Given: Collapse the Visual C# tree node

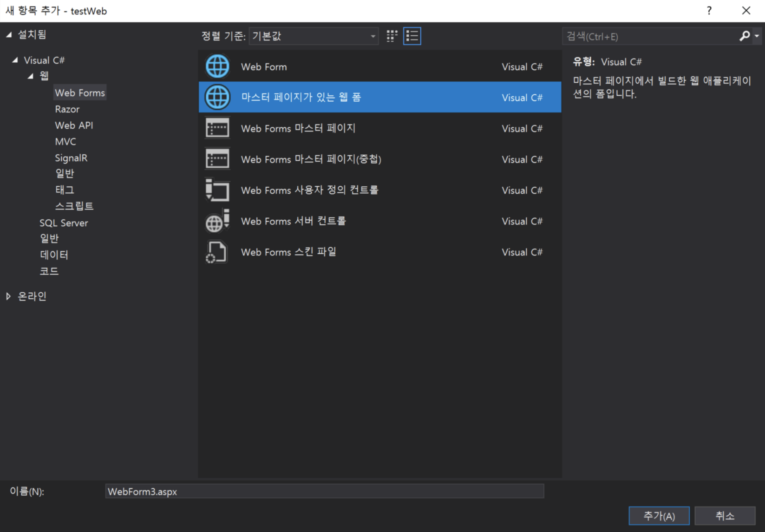Looking at the screenshot, I should (15, 60).
